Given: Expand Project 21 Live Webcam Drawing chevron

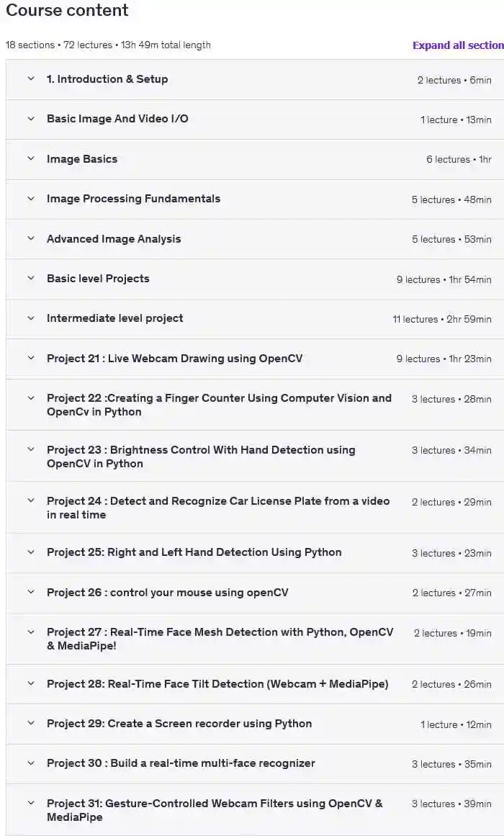Looking at the screenshot, I should click(x=31, y=359).
